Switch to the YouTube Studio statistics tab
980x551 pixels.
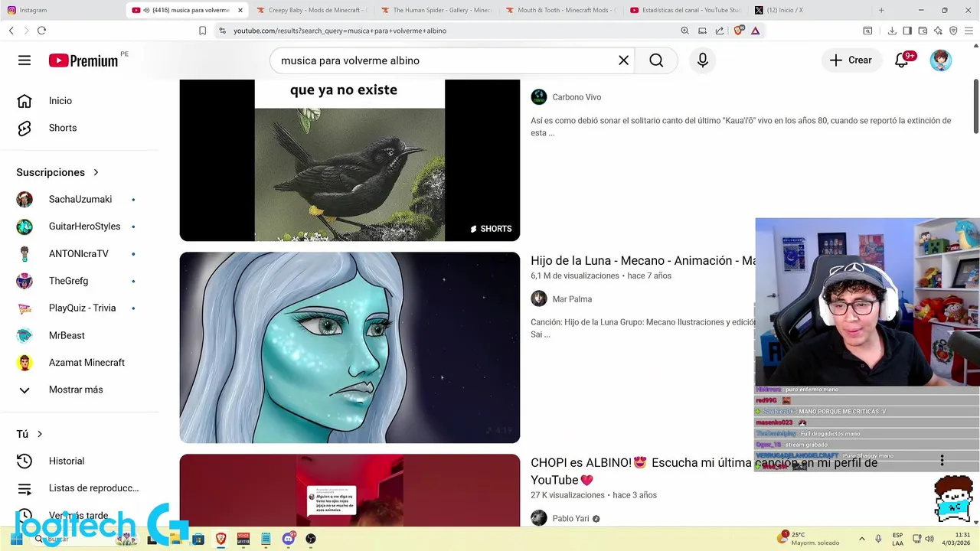(x=685, y=10)
